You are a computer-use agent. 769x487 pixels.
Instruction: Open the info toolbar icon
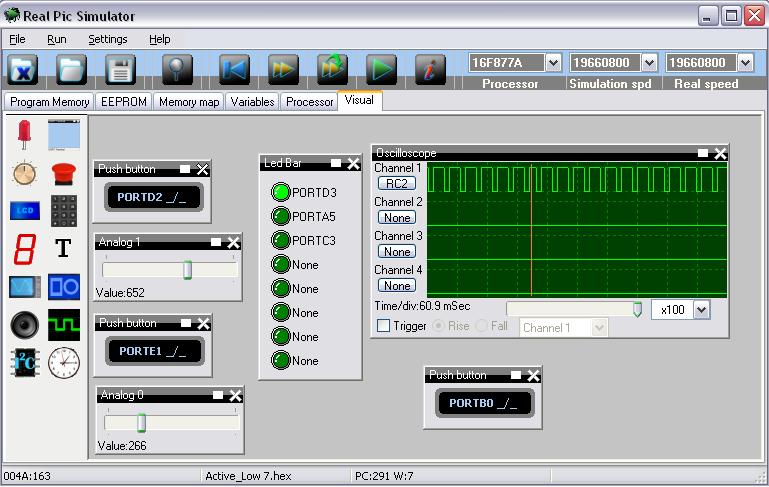pyautogui.click(x=430, y=70)
